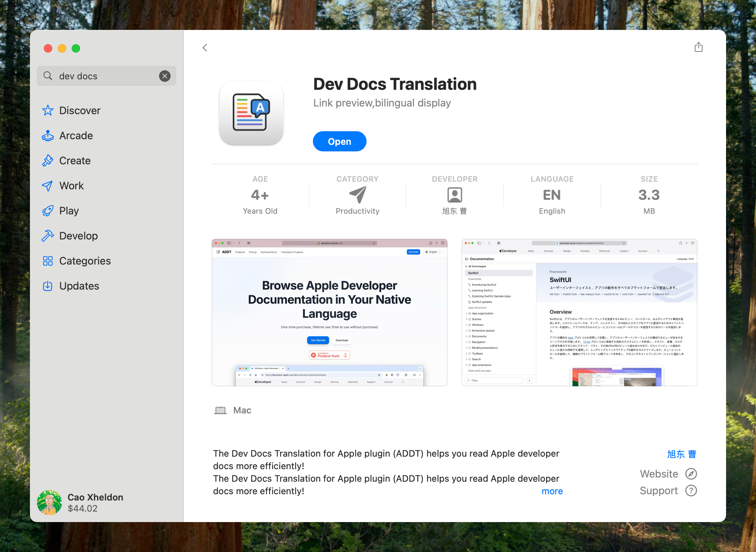
Task: Close the App Store window
Action: pos(48,48)
